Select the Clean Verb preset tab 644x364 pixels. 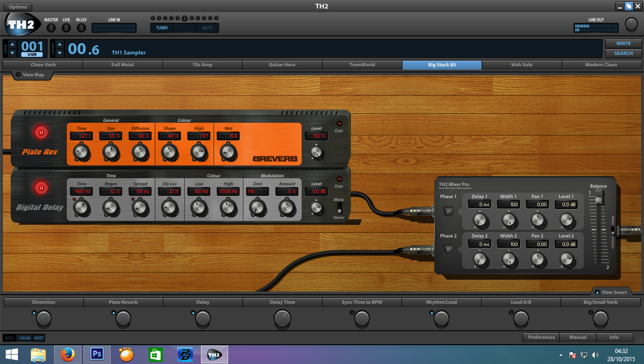click(x=43, y=65)
